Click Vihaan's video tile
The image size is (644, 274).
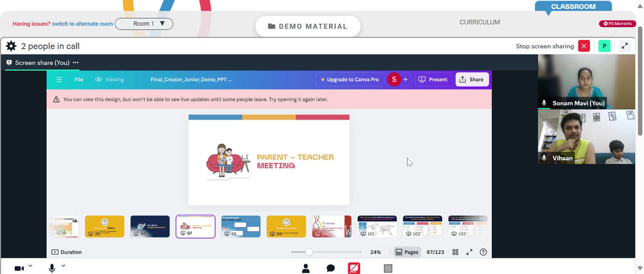(x=587, y=137)
